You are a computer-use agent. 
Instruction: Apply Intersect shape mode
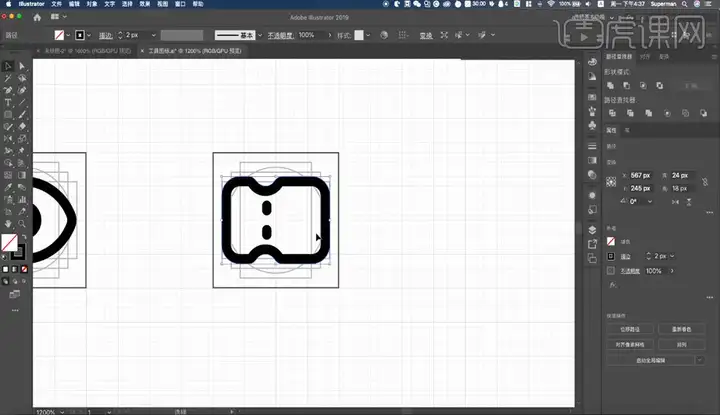(643, 85)
